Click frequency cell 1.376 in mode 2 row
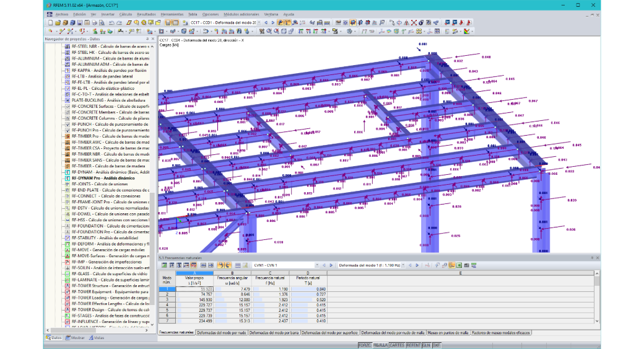This screenshot has width=644, height=349. click(x=270, y=294)
